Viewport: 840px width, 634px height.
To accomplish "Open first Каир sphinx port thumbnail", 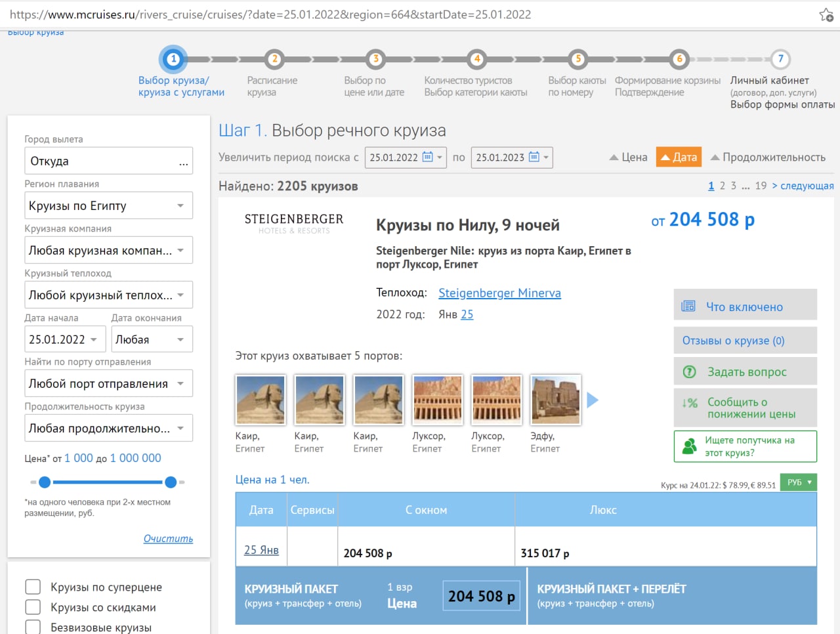I will (x=261, y=400).
